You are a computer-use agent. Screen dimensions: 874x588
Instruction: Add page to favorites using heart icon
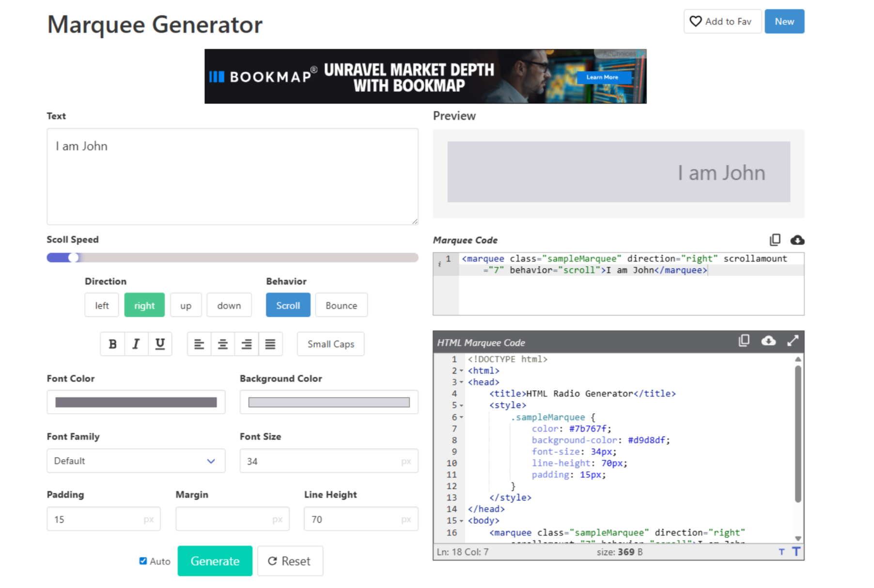point(696,21)
